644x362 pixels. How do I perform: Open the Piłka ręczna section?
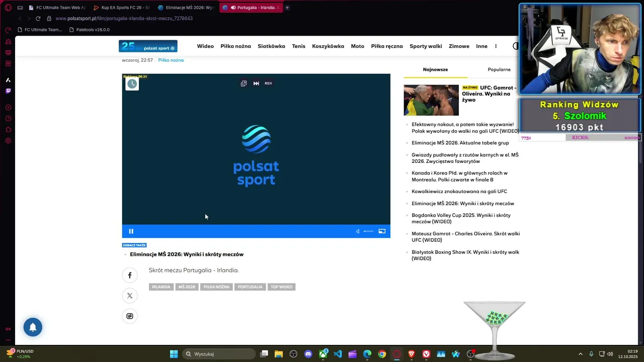pos(387,46)
